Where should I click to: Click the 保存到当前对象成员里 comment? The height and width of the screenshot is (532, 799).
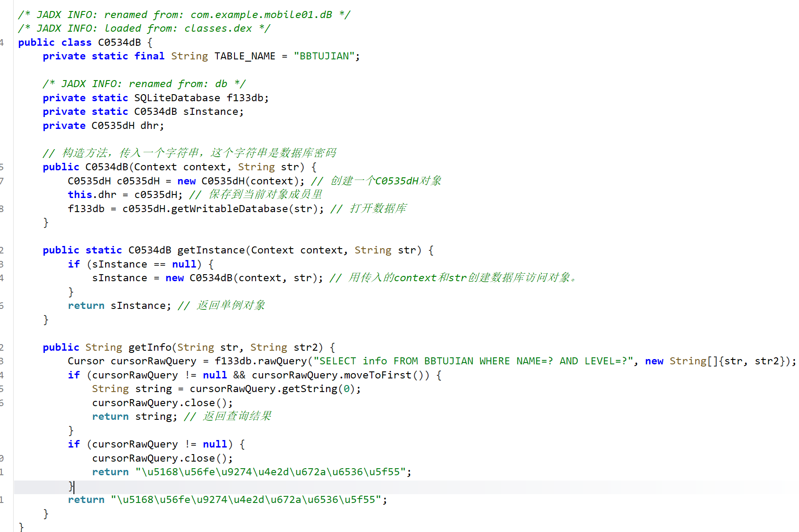coord(256,195)
